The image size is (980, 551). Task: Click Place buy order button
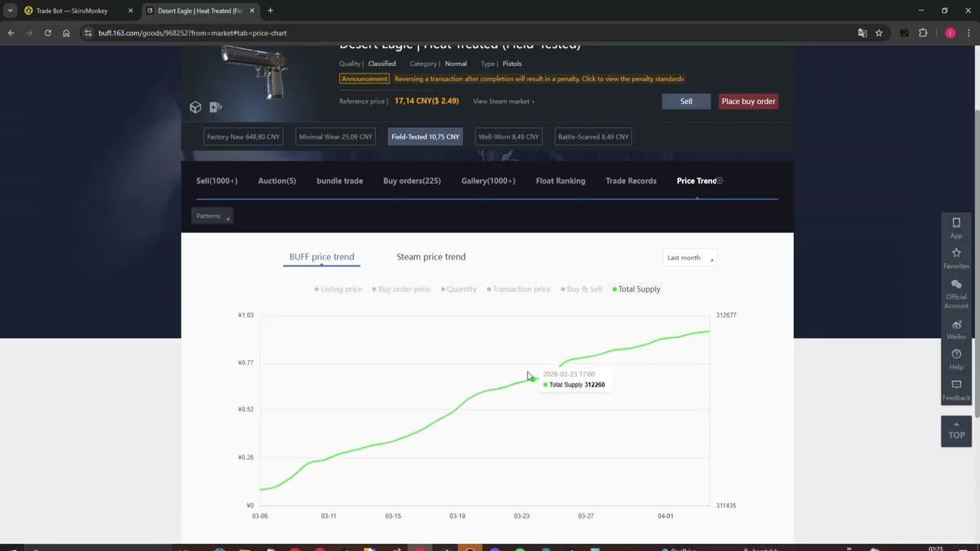748,101
